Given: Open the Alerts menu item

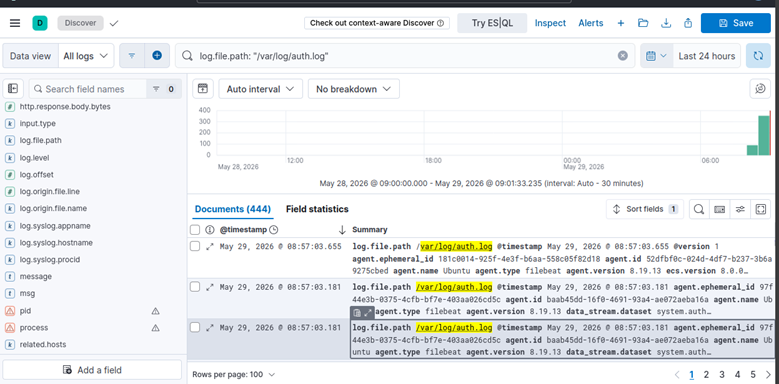Looking at the screenshot, I should pos(591,23).
